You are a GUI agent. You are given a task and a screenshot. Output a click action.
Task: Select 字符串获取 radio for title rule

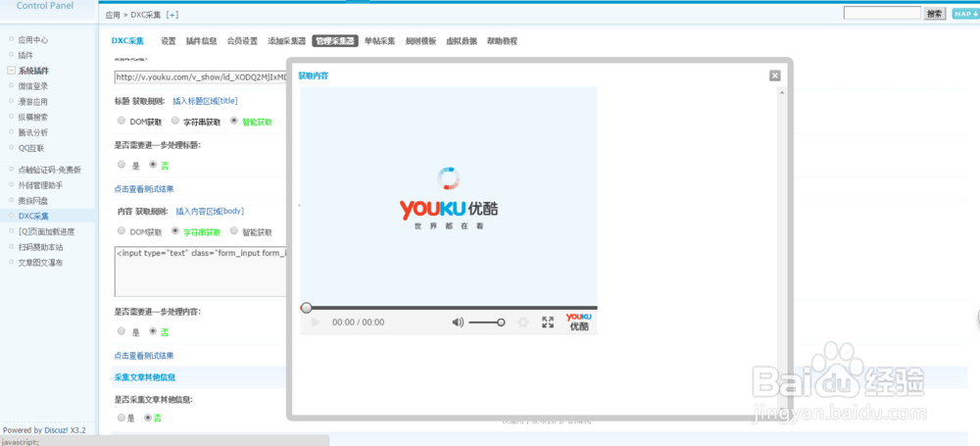click(175, 121)
